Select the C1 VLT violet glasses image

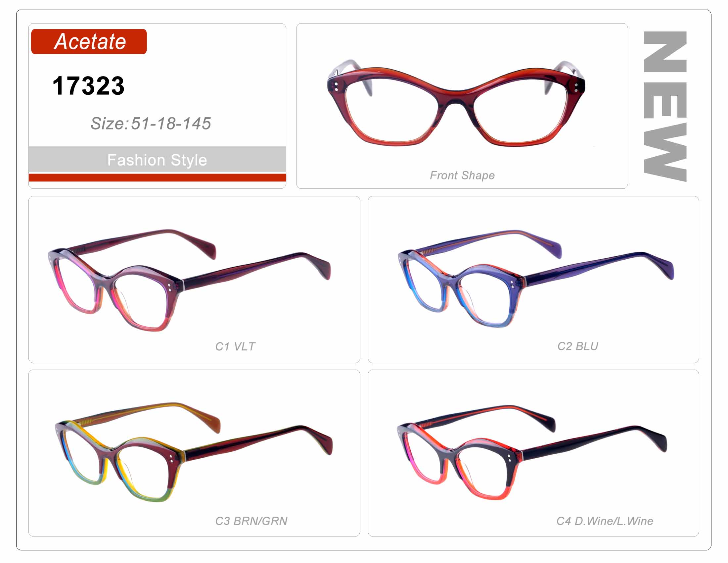click(x=189, y=280)
